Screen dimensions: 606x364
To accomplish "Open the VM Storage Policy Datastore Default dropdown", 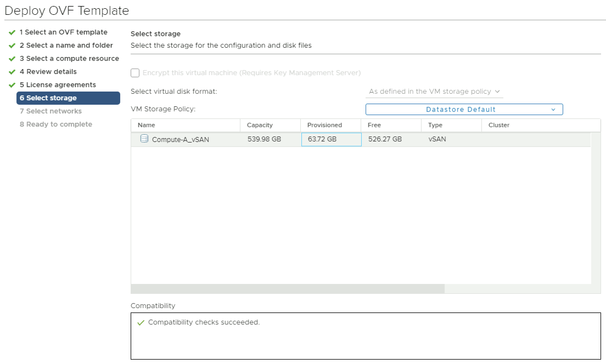I will tap(464, 109).
